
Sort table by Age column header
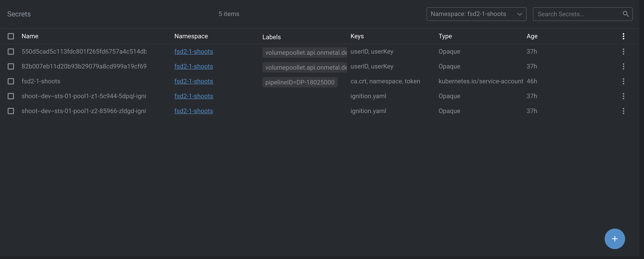click(532, 36)
